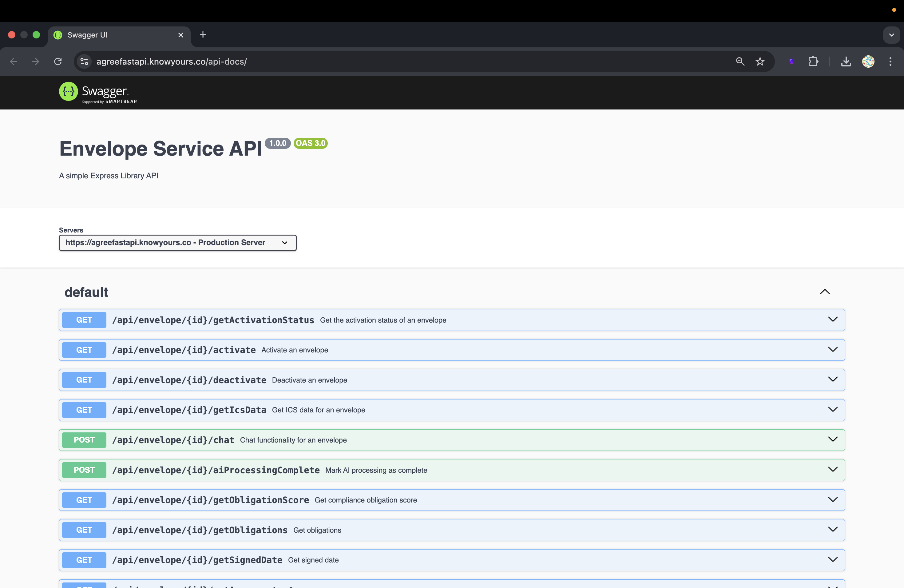Bookmark this page with the star icon
Image resolution: width=904 pixels, height=588 pixels.
(760, 62)
